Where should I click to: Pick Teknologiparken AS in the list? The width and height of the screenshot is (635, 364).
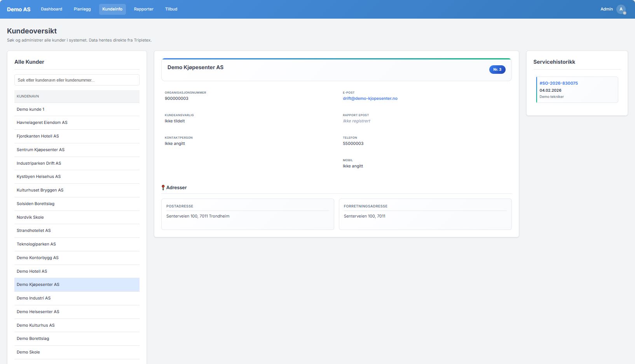tap(36, 244)
